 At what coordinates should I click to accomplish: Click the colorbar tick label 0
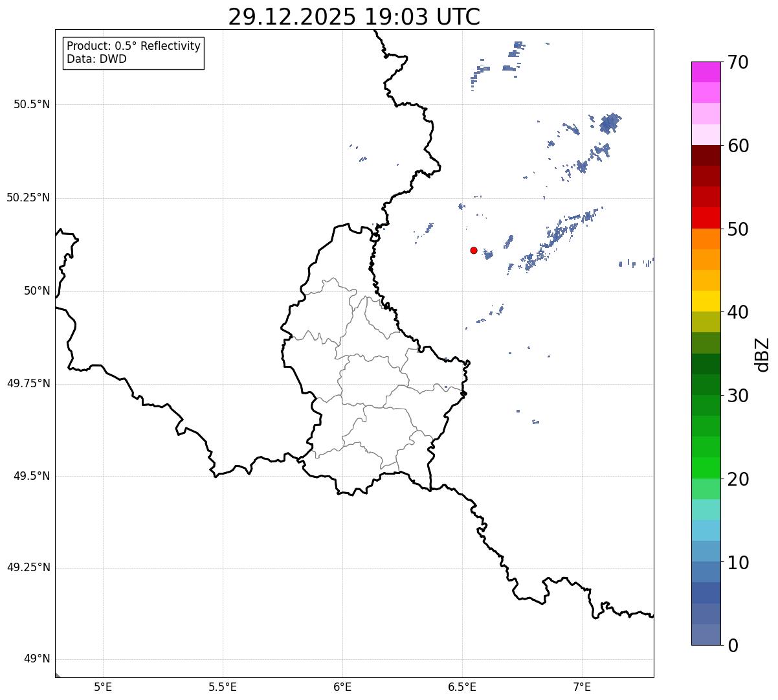tap(733, 646)
